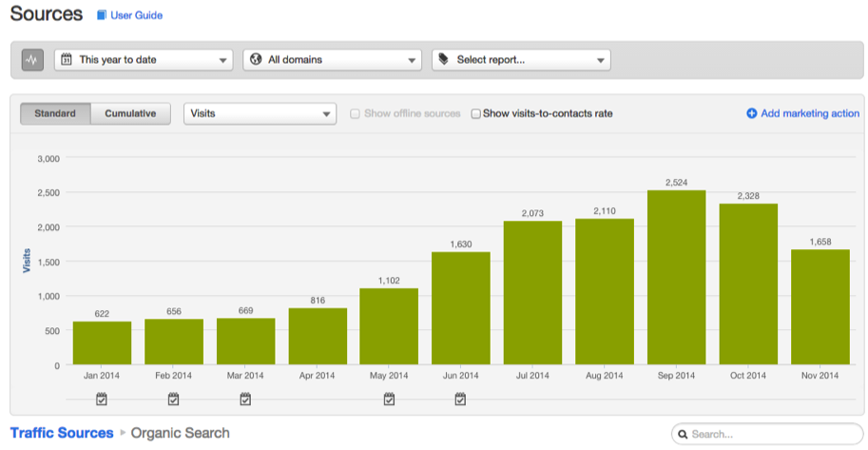Click the marketing action marker under Jun 2014
Screen dimensions: 868x450
coord(460,399)
